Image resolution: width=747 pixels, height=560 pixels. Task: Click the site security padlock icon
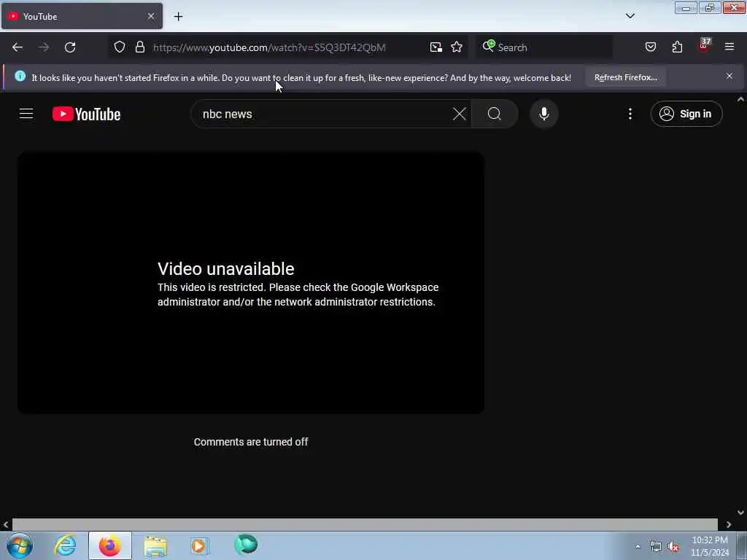(x=139, y=47)
